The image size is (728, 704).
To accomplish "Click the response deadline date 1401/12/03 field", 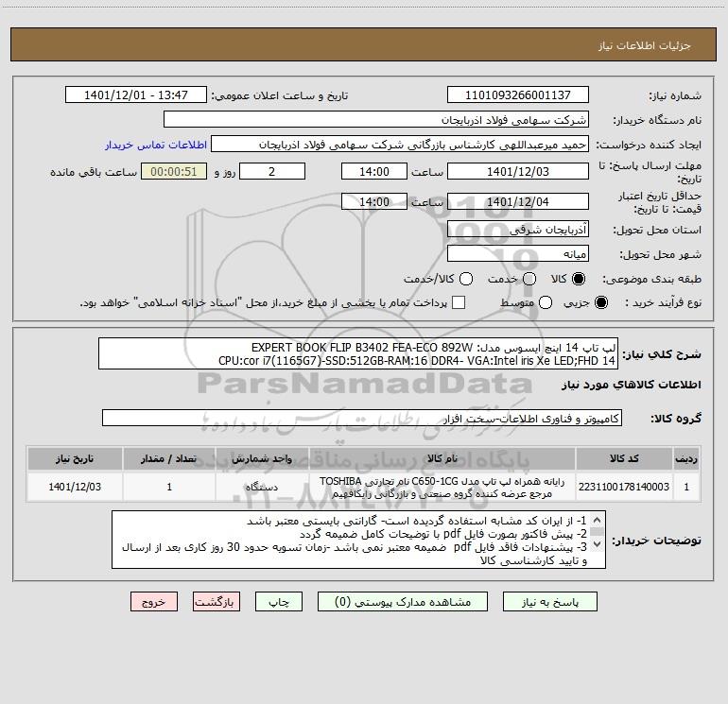I will point(518,171).
